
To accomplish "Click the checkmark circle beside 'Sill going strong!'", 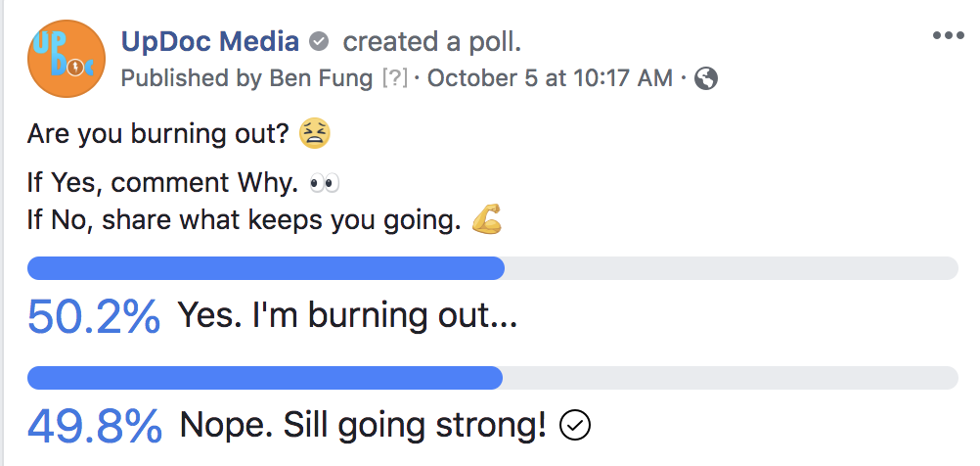I will (x=576, y=425).
